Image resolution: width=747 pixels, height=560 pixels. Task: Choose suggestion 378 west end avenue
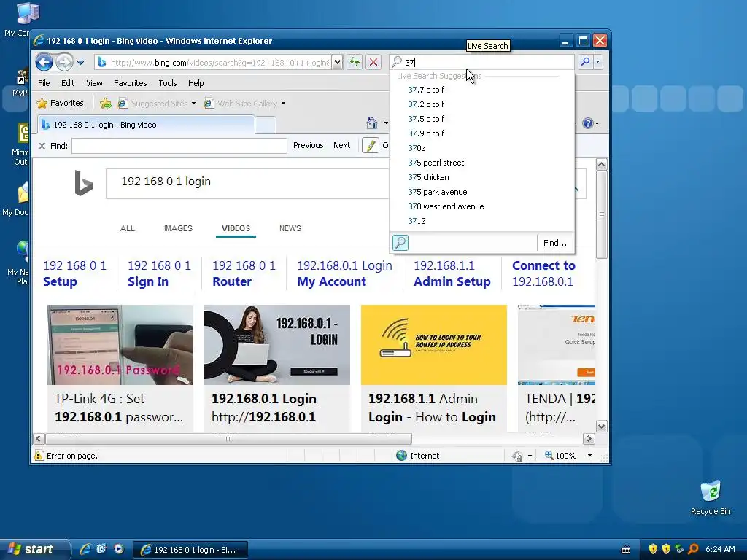click(x=446, y=206)
